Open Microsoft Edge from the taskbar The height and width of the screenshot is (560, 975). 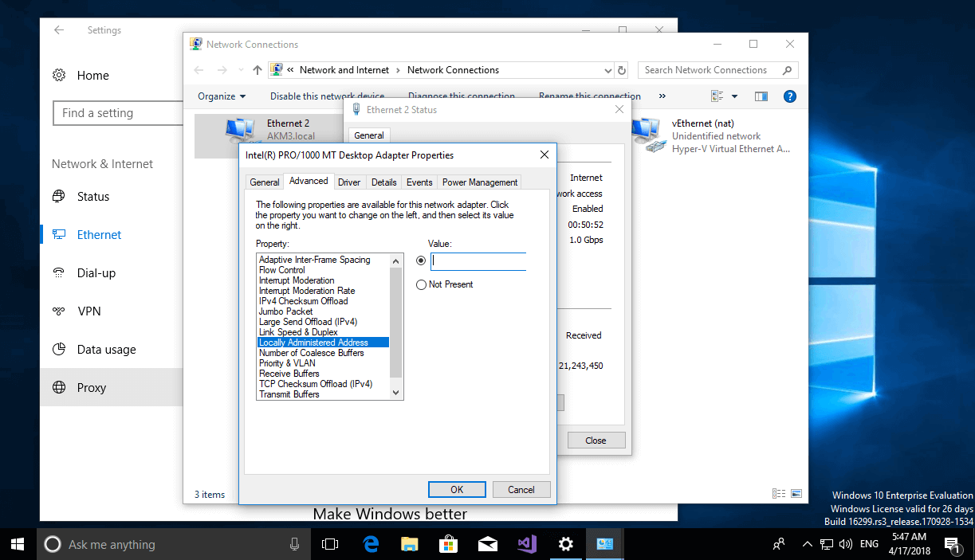(x=371, y=544)
